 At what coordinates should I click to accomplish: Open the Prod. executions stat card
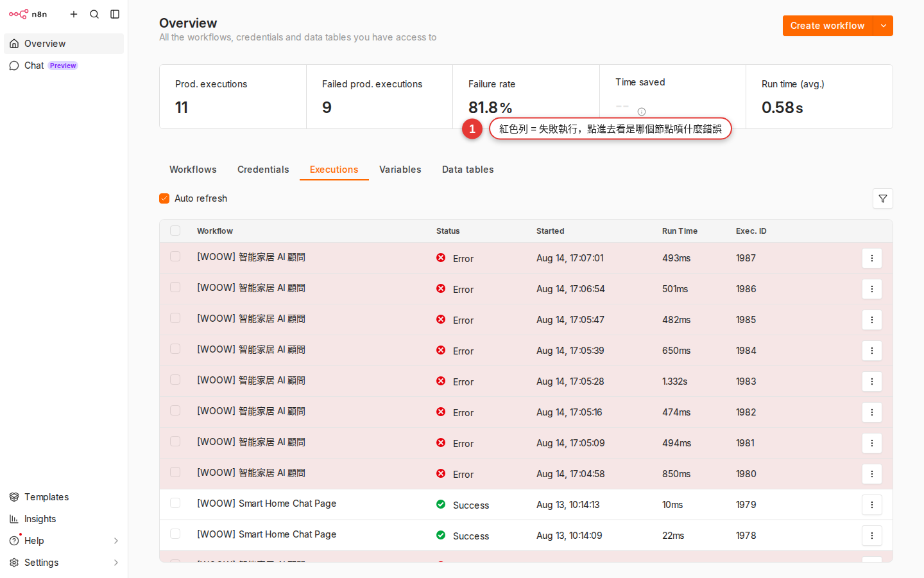tap(233, 97)
